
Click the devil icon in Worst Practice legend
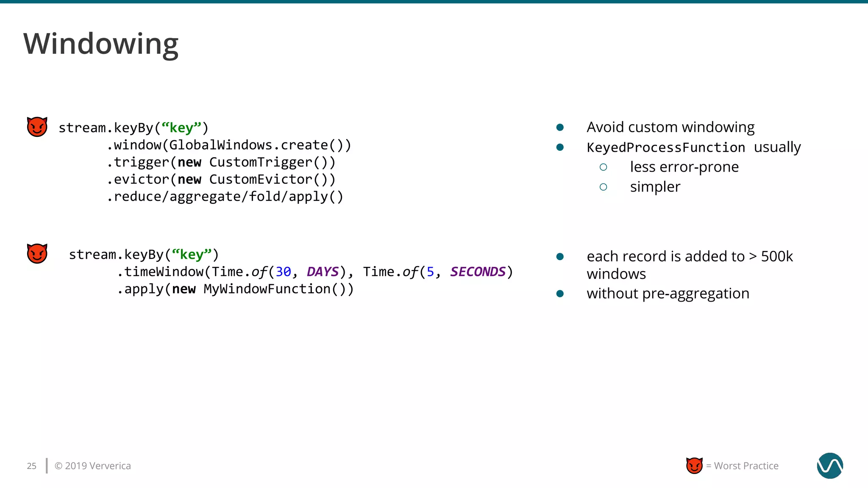coord(694,466)
